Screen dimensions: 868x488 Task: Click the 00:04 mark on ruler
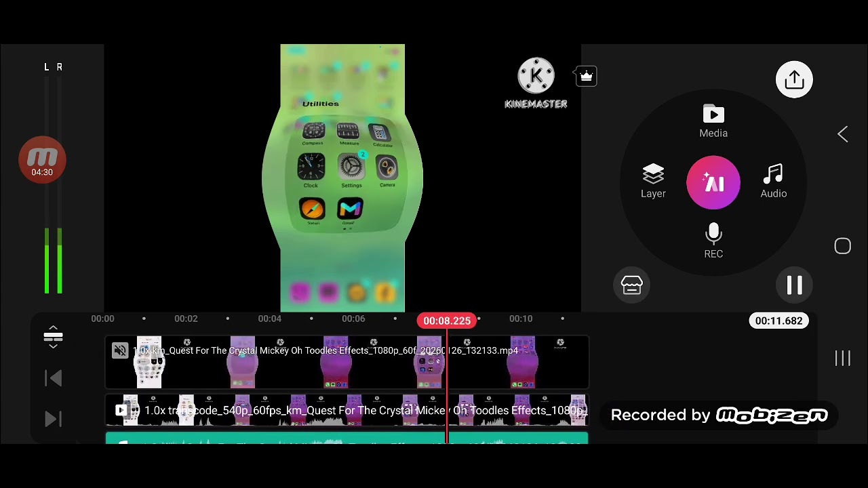pyautogui.click(x=269, y=319)
